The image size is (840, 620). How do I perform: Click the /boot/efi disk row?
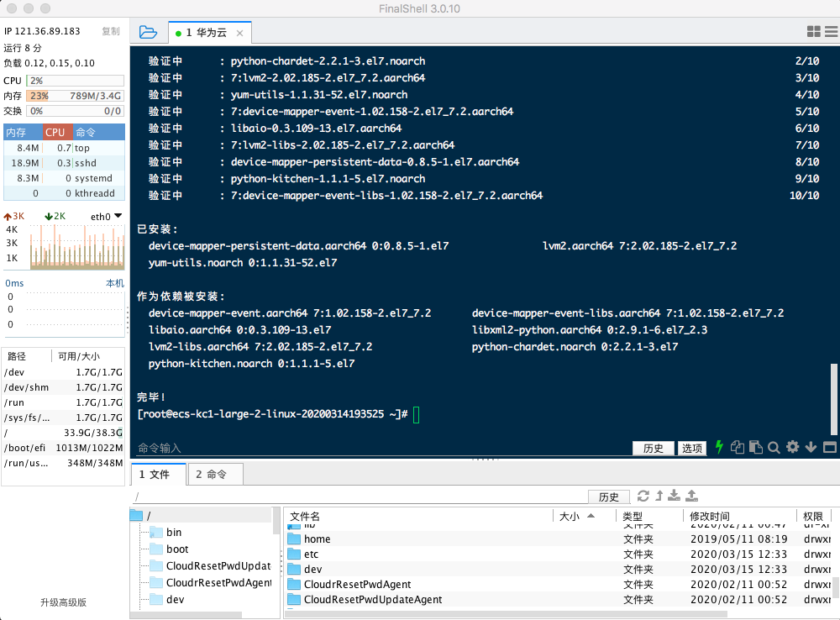click(x=63, y=448)
